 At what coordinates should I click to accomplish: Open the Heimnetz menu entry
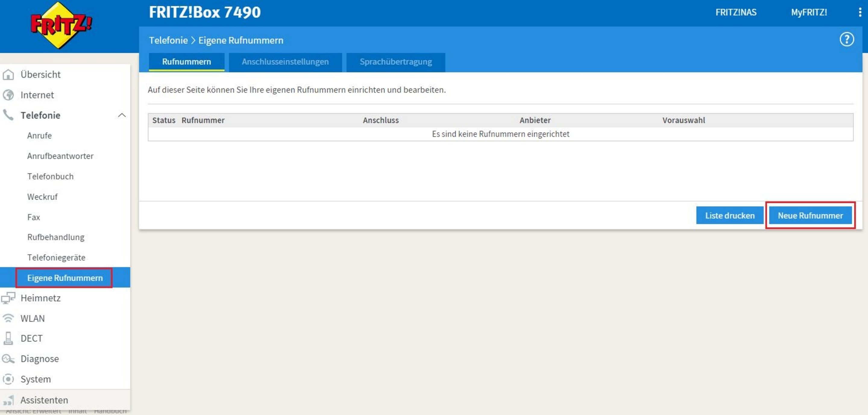pyautogui.click(x=40, y=298)
